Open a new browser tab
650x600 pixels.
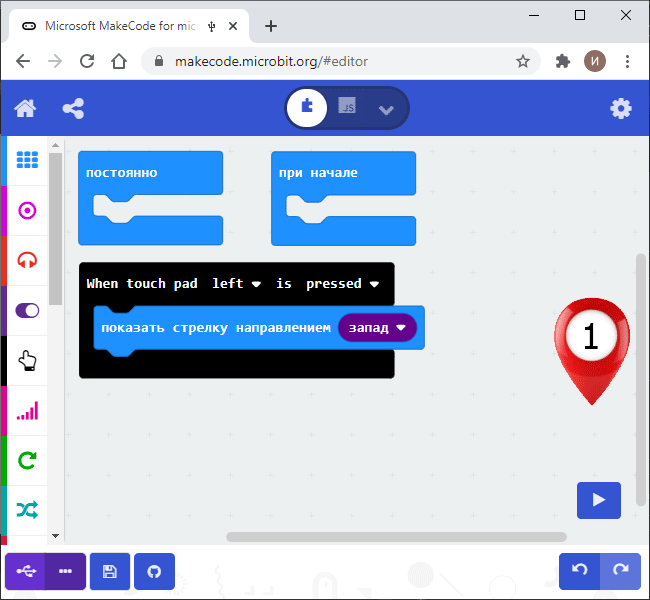(x=271, y=26)
